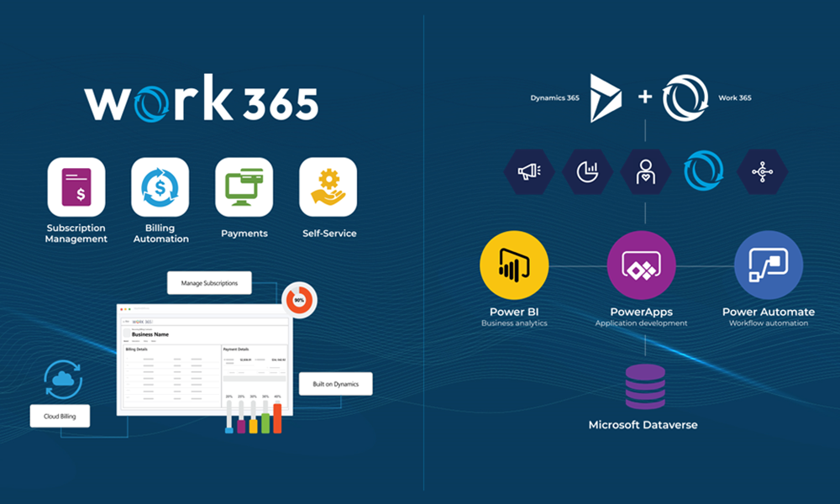
Task: Click "Billing Details" heading in the dashboard
Action: pyautogui.click(x=137, y=349)
